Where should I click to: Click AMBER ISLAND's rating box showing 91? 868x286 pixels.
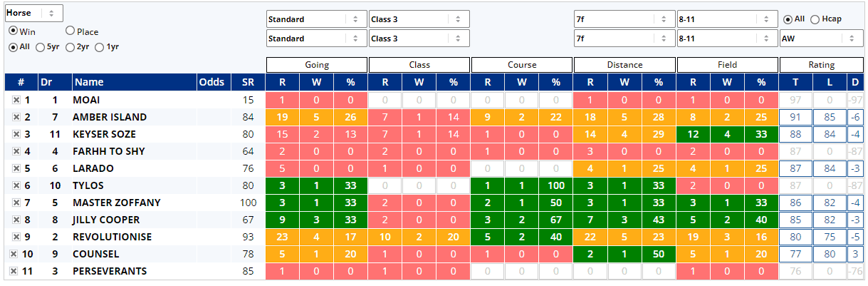pyautogui.click(x=795, y=118)
